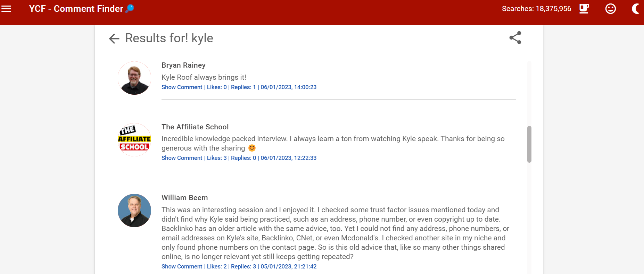Show Comment for Bryan Rainey
Image resolution: width=644 pixels, height=274 pixels.
point(182,87)
